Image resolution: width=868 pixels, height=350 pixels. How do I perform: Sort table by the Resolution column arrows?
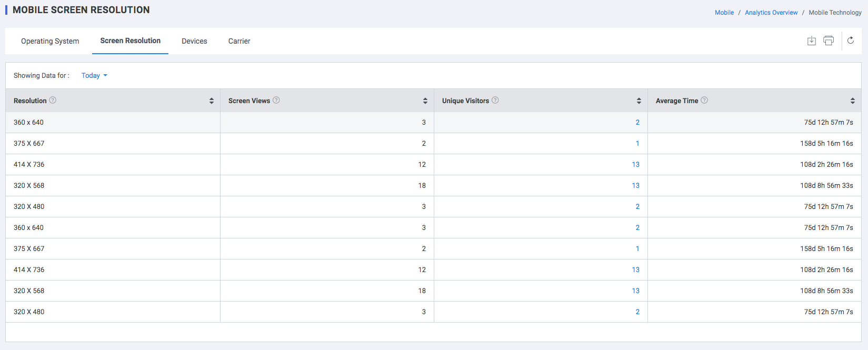click(x=212, y=101)
